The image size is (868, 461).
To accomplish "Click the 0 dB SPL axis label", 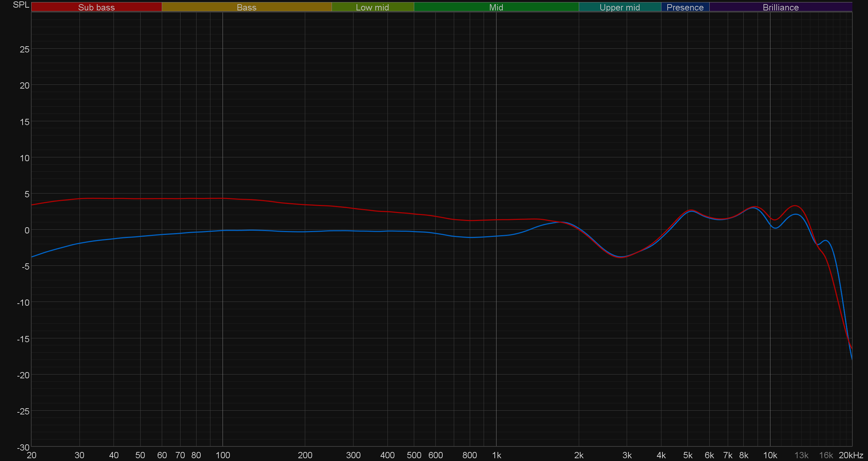I will tap(27, 230).
